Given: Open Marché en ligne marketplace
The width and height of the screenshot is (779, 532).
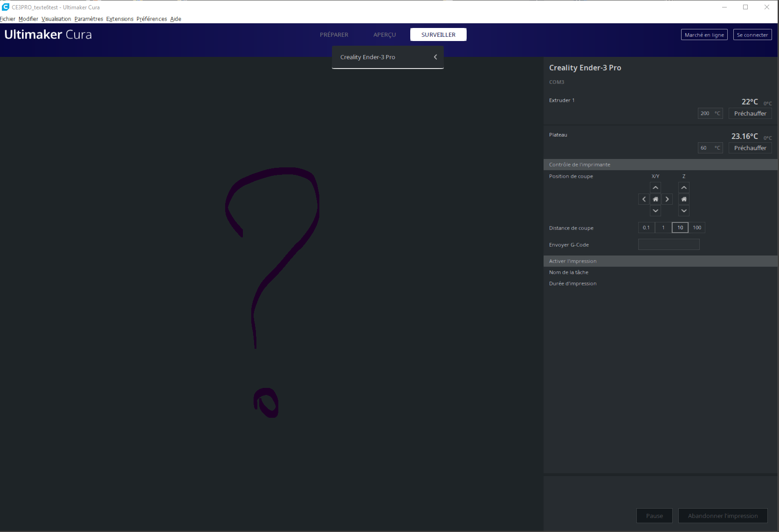Looking at the screenshot, I should [704, 35].
